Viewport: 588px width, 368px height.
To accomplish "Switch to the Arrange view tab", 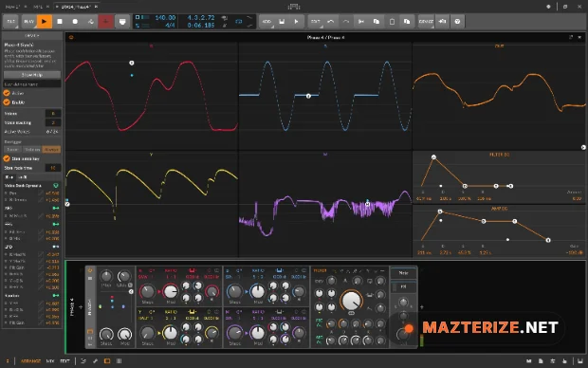I will coord(30,361).
